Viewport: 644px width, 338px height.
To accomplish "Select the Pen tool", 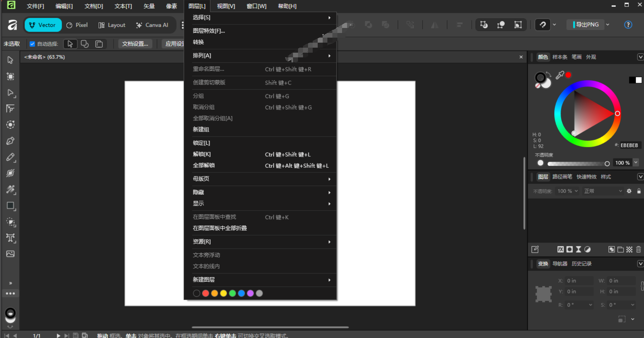I will coord(10,141).
